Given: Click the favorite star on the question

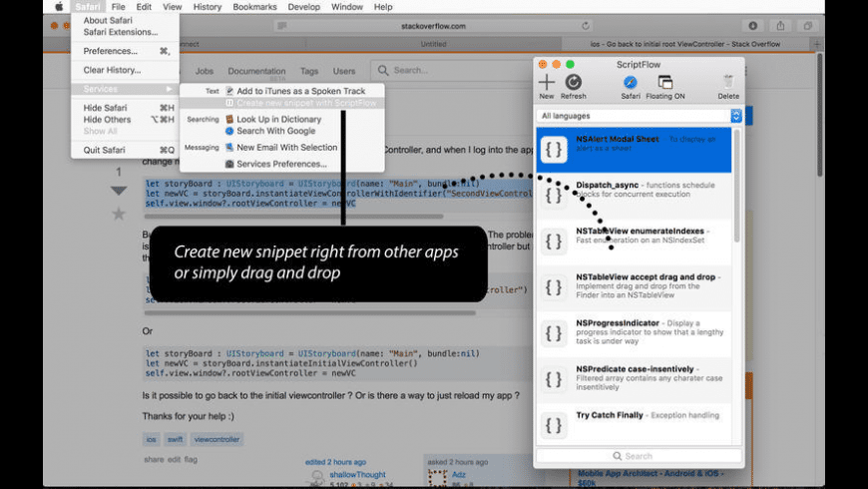Looking at the screenshot, I should [x=119, y=214].
